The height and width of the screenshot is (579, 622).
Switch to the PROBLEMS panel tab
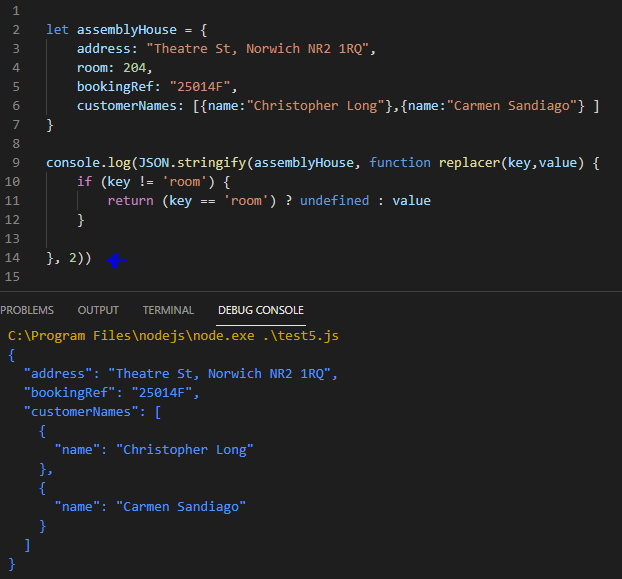point(27,310)
